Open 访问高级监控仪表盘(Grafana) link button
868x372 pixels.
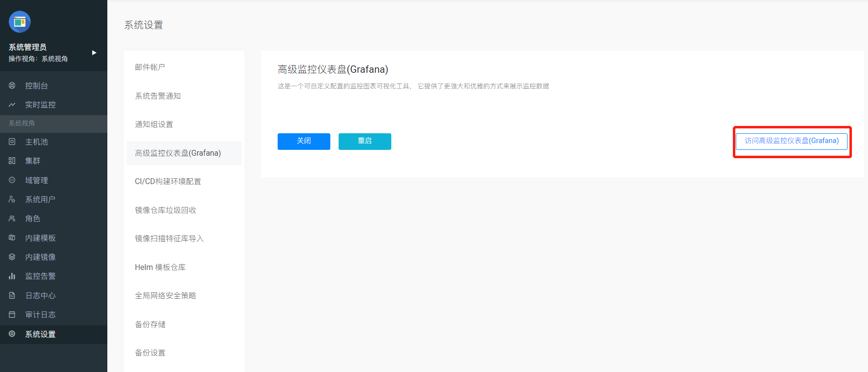[x=791, y=141]
